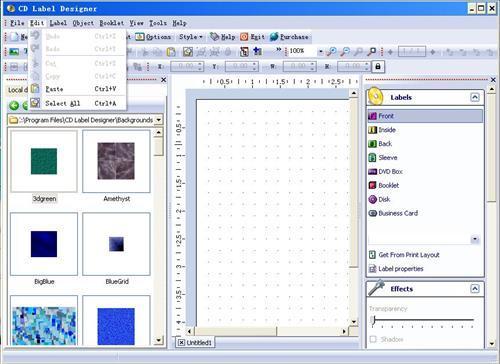The height and width of the screenshot is (364, 500).
Task: Click right panel scroll down arrow
Action: [x=492, y=343]
